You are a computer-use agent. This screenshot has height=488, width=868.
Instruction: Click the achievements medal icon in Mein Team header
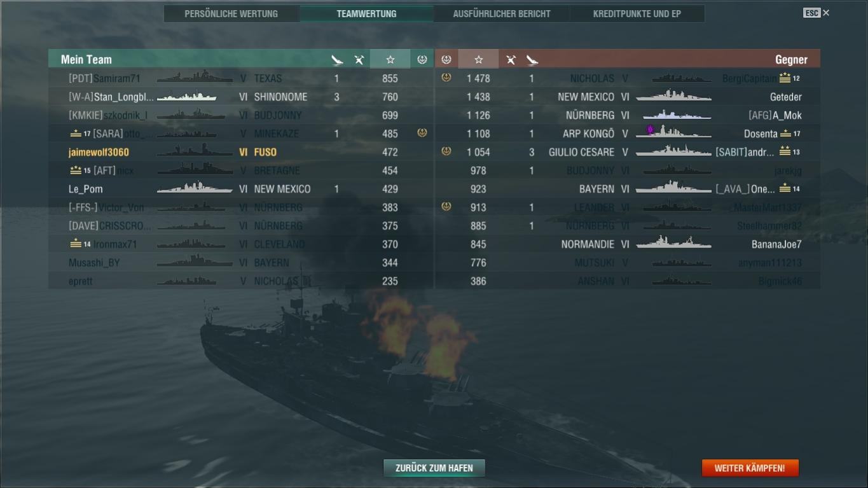[x=422, y=59]
